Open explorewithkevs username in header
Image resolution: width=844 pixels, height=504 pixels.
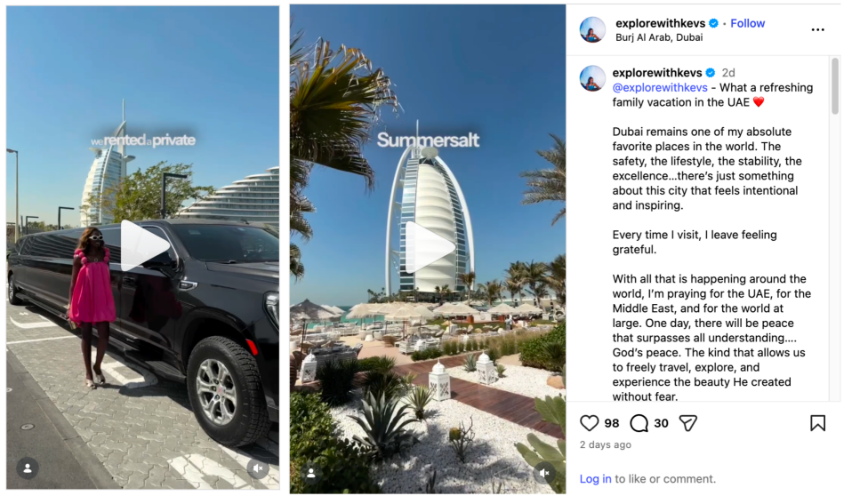(660, 23)
